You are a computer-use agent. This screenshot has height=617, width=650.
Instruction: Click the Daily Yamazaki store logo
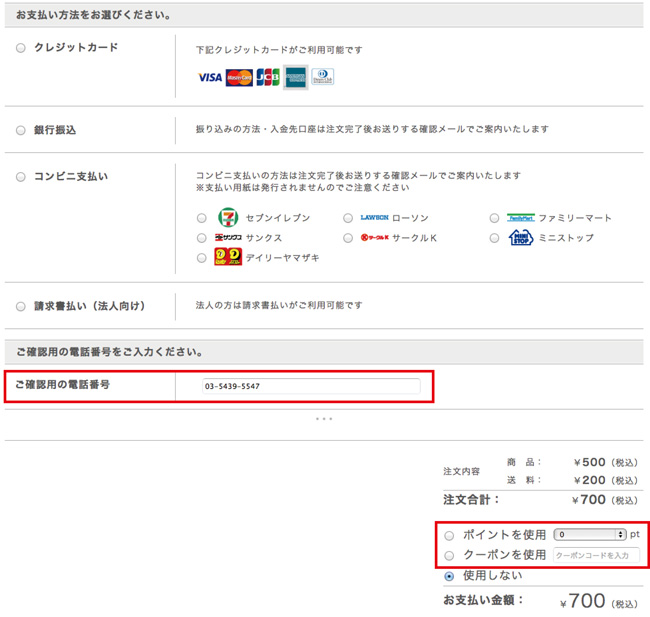click(x=228, y=258)
